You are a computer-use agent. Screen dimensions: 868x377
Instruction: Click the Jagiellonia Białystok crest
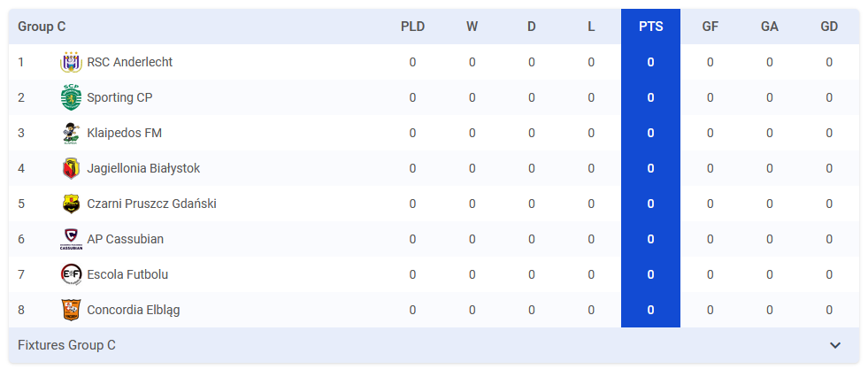pos(71,168)
